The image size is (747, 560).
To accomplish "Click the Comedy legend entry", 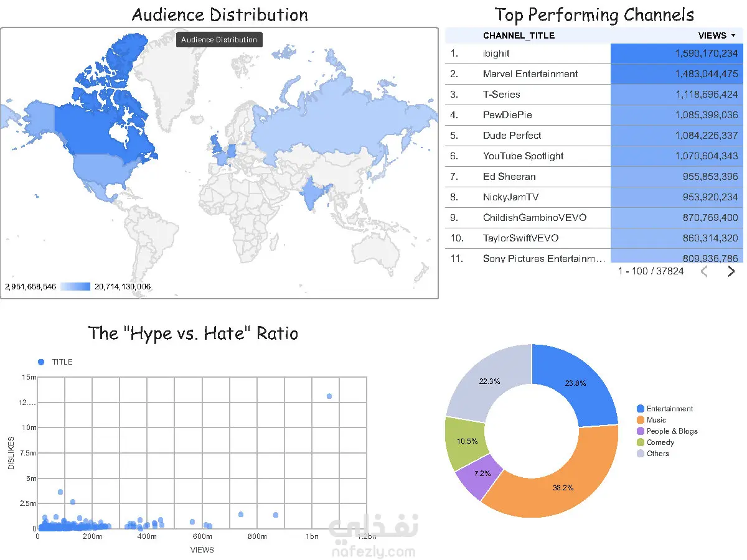I will tap(655, 442).
